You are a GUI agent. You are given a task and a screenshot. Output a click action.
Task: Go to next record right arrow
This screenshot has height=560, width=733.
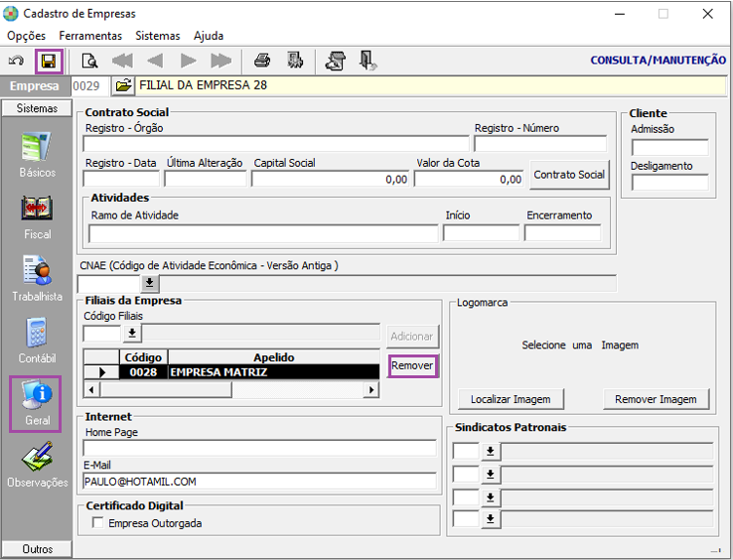coord(189,61)
